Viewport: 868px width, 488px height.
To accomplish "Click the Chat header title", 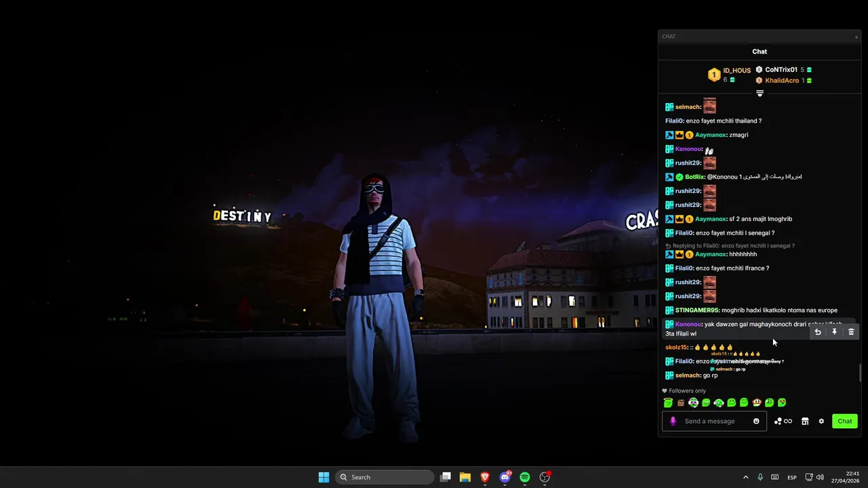I will (759, 52).
